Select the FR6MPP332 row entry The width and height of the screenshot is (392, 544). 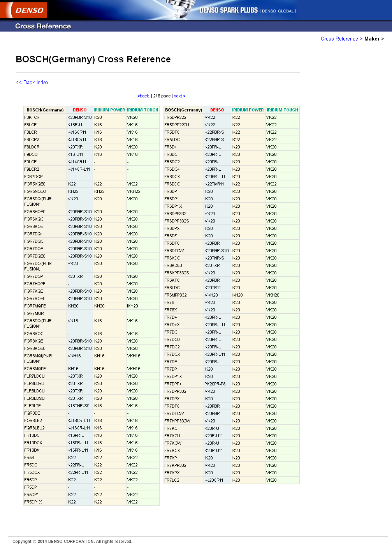[x=175, y=295]
